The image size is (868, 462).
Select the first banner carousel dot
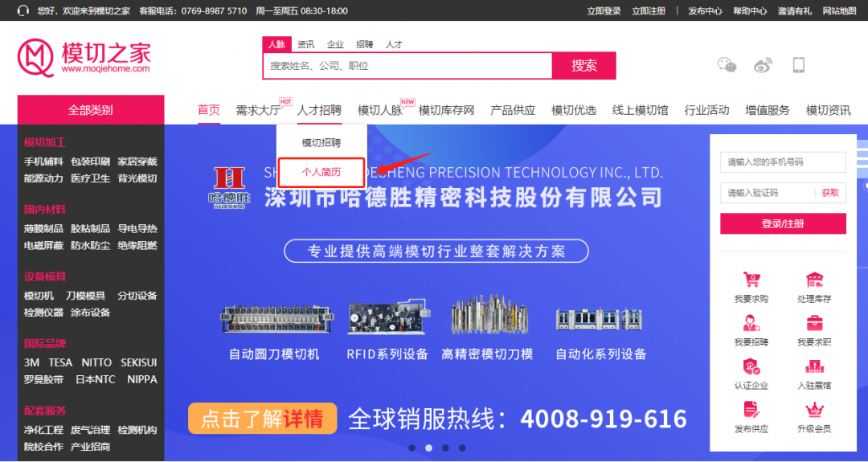pyautogui.click(x=411, y=448)
